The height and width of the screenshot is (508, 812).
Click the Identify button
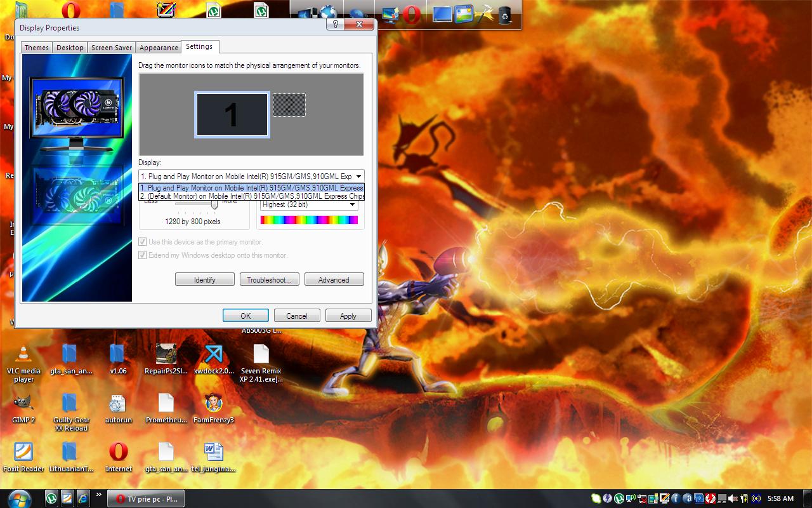205,279
